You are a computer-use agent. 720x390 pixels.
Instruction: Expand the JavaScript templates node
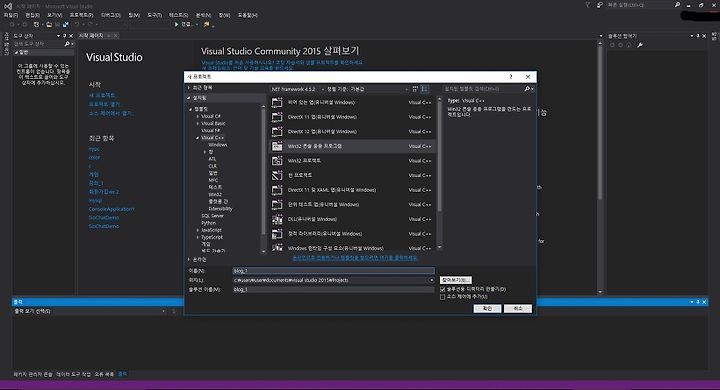tap(198, 230)
